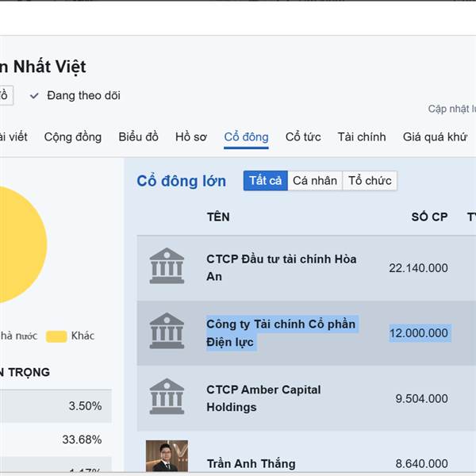This screenshot has width=476, height=476.
Task: Open Trần Anh Thắng's profile photo
Action: [x=167, y=456]
